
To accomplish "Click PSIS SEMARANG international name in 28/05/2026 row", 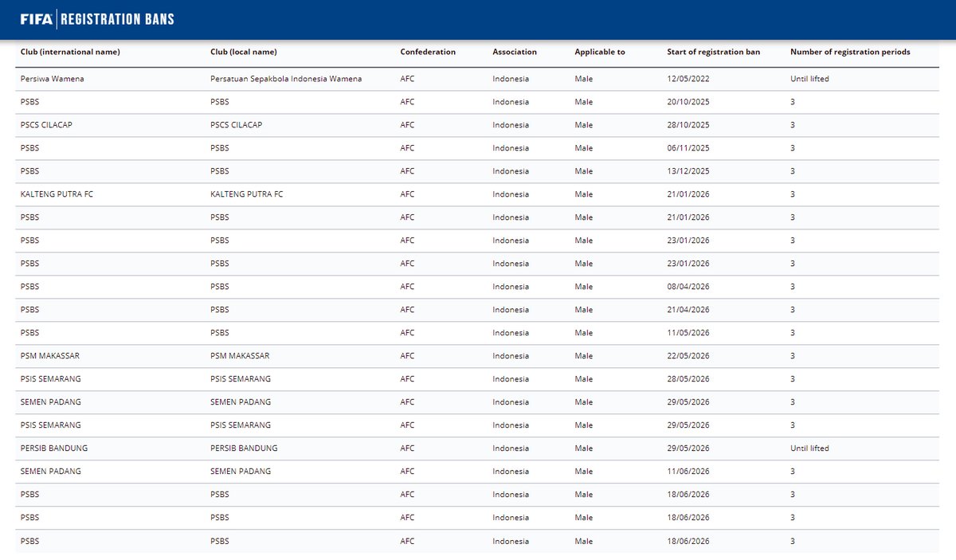I will (51, 379).
